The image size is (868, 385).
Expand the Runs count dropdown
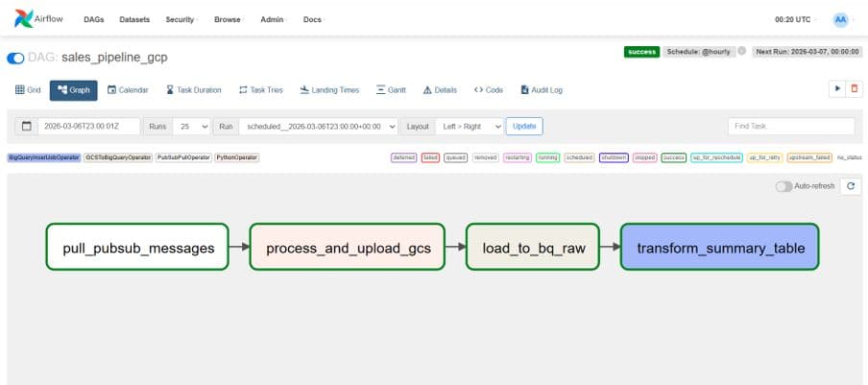[192, 126]
